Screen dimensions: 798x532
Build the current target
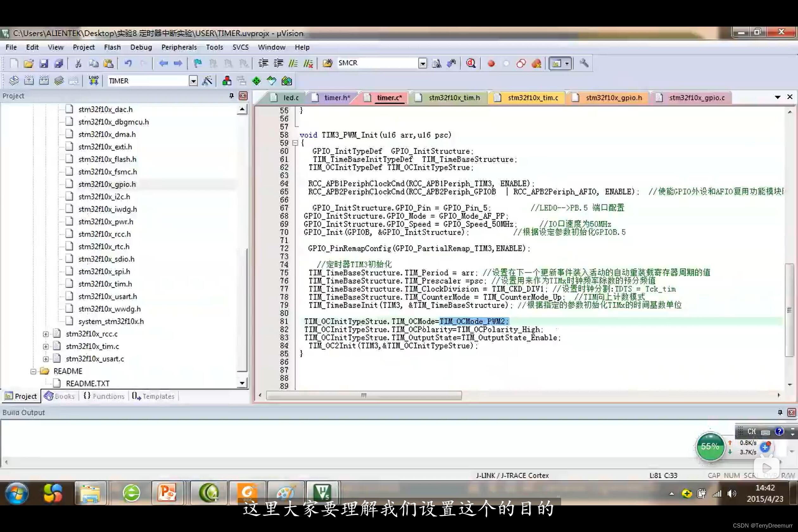pyautogui.click(x=29, y=80)
